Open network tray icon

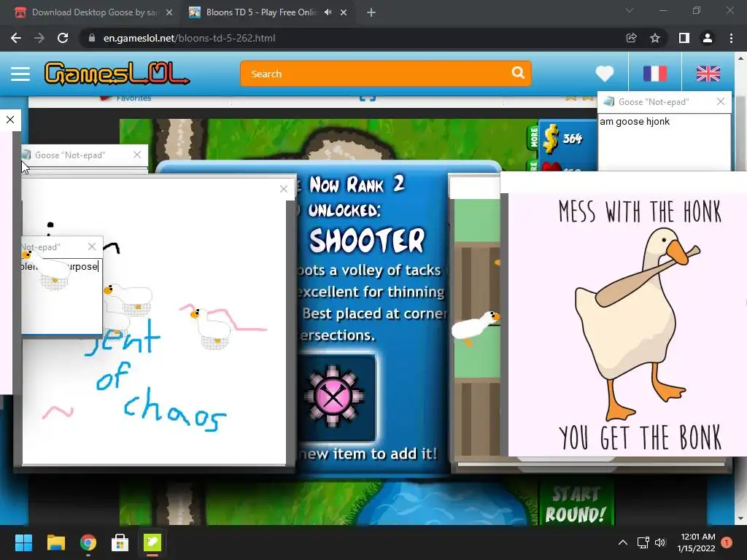point(643,542)
